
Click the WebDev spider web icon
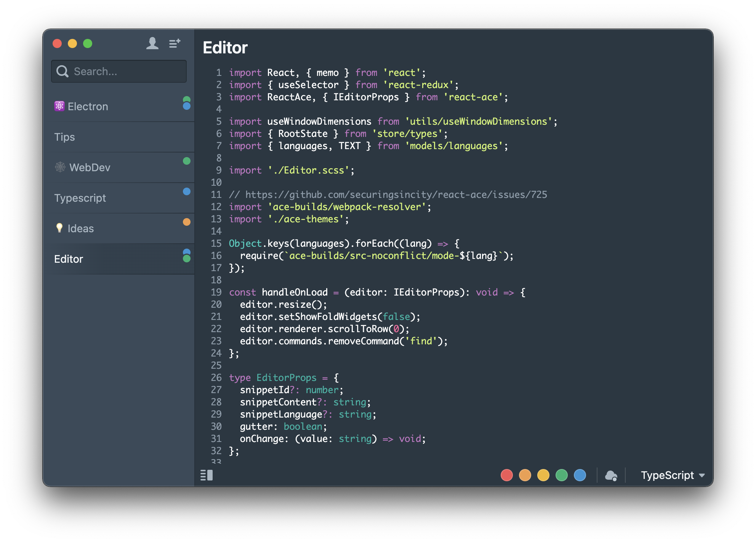point(60,167)
